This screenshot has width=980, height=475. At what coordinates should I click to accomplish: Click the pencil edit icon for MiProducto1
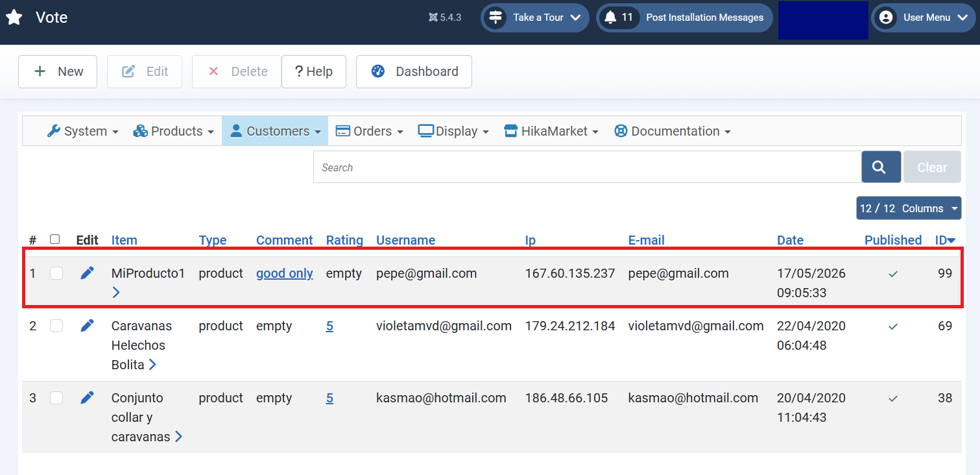87,273
